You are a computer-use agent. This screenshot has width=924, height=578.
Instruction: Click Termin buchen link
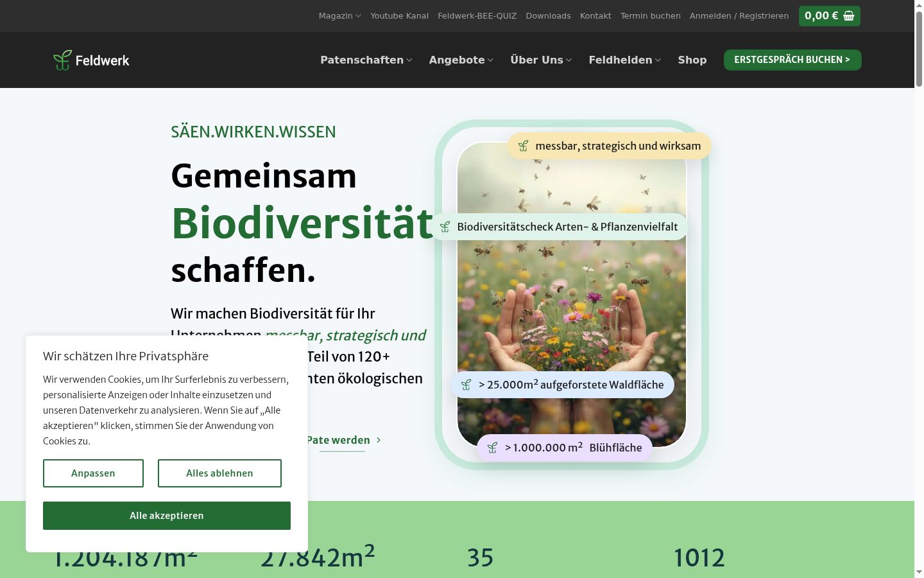[x=650, y=16]
